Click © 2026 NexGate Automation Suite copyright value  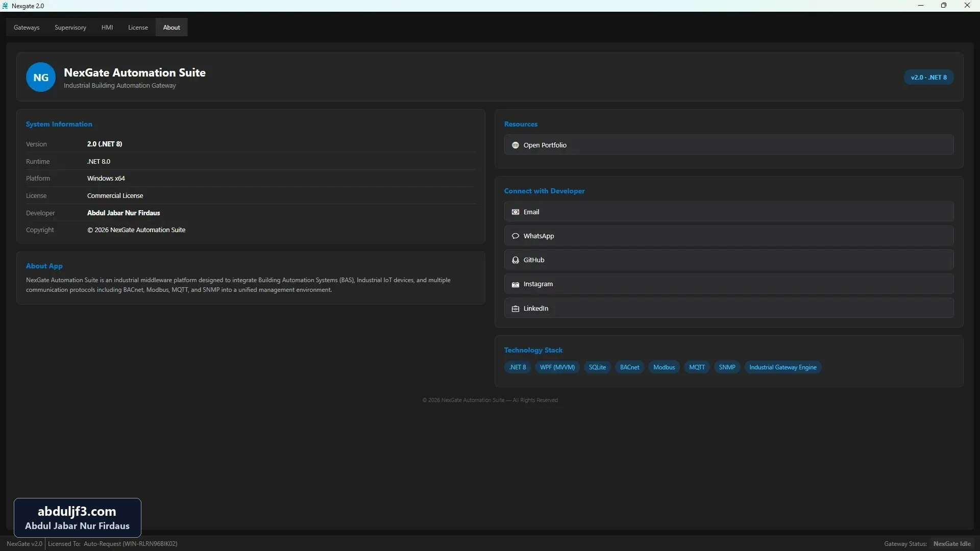click(136, 230)
